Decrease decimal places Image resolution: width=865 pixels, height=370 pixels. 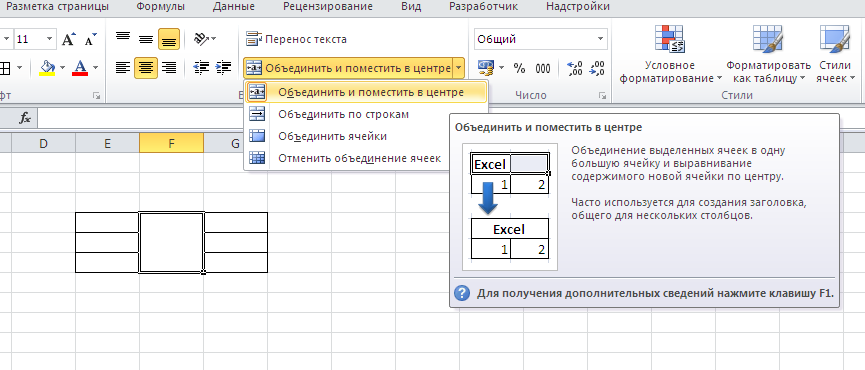click(x=597, y=68)
